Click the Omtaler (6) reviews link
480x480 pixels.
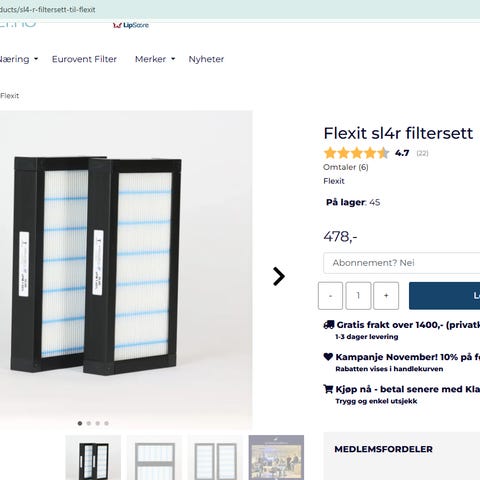point(346,167)
